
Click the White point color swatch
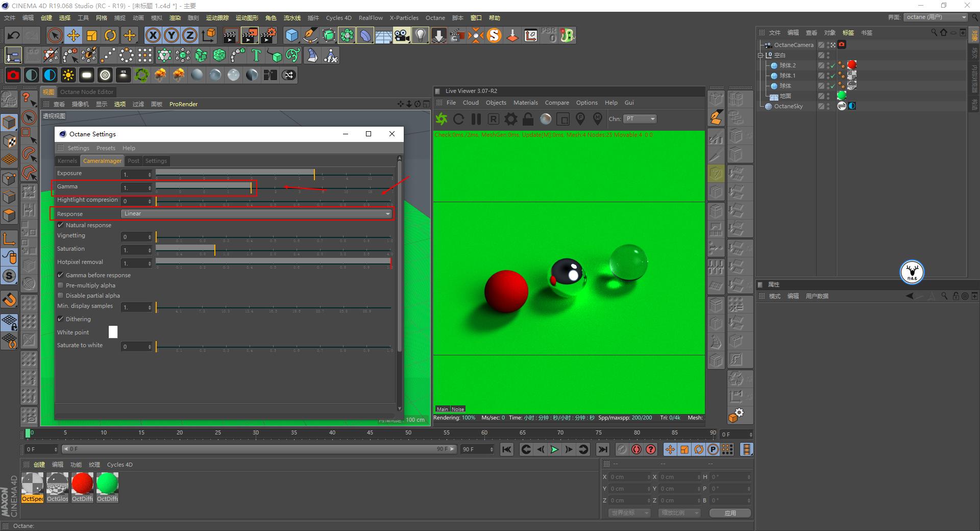(113, 332)
